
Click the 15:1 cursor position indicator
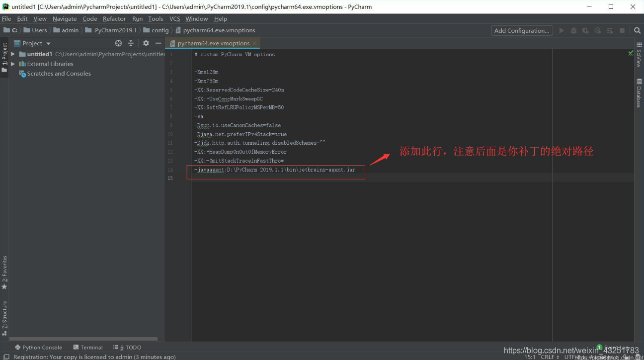coord(530,357)
